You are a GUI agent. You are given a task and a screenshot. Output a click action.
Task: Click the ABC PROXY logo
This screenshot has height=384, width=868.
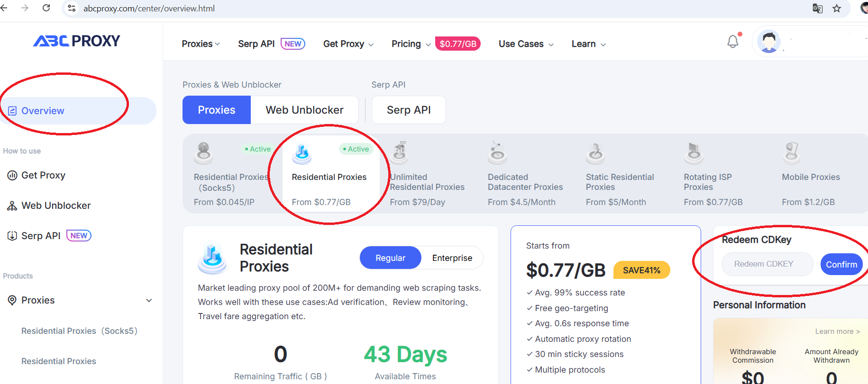tap(77, 41)
